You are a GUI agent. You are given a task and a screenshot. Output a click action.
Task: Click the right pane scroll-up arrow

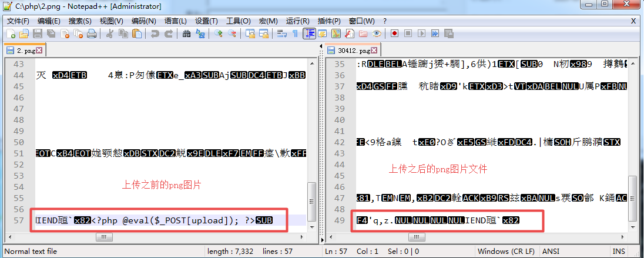[x=632, y=63]
